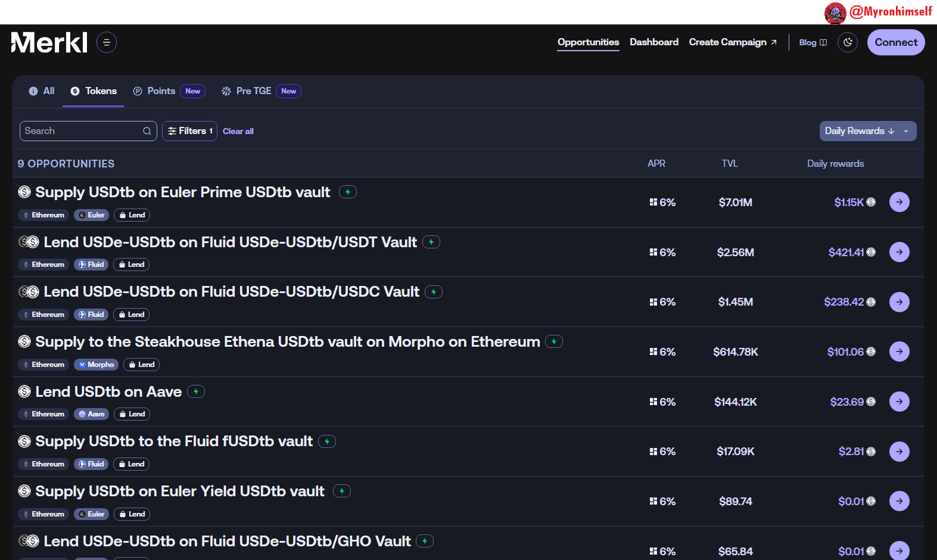
Task: Click Fluid tag in fUSDtb vault row
Action: tap(91, 464)
